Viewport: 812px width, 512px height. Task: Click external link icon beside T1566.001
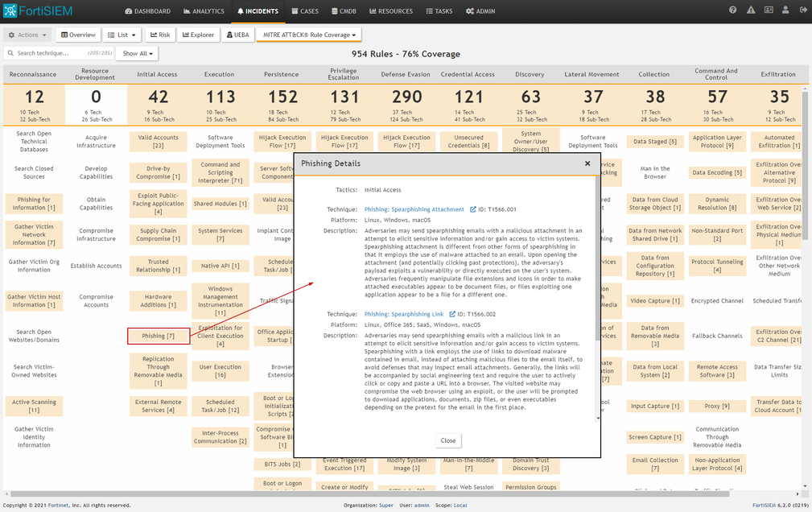click(x=473, y=209)
